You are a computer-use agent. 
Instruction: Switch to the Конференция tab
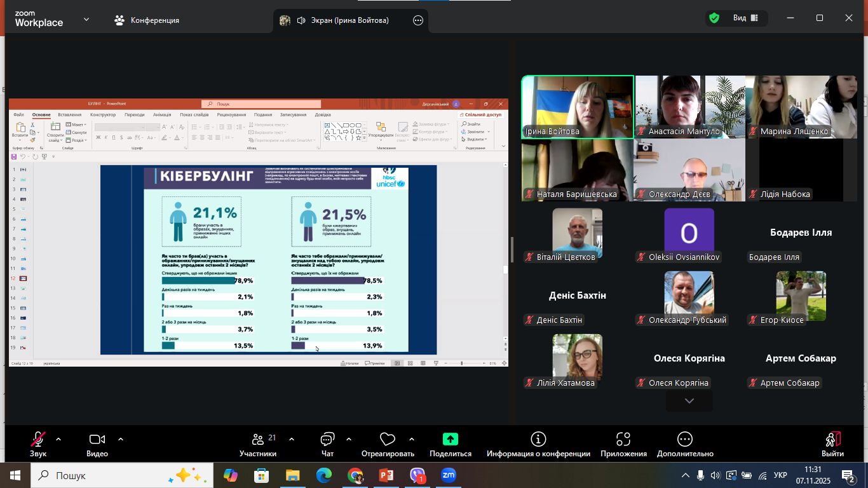pyautogui.click(x=147, y=20)
